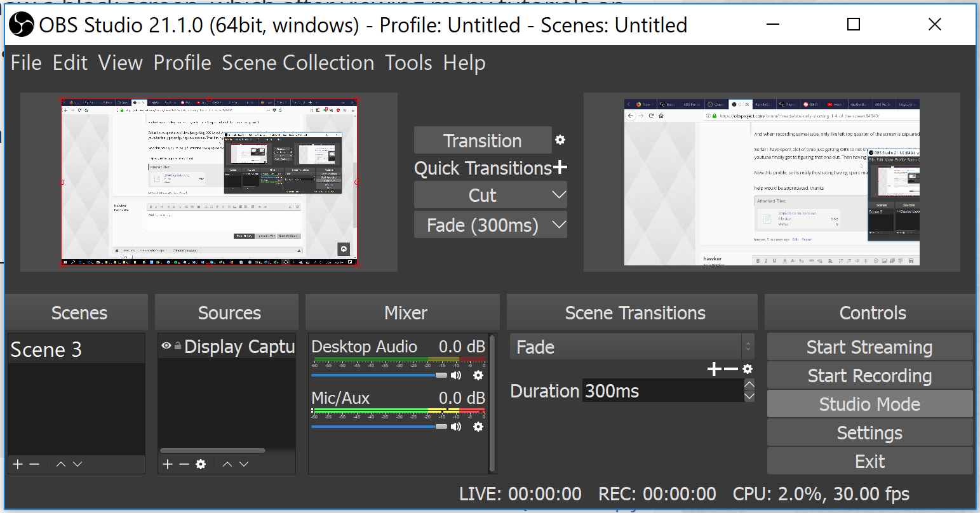Screen dimensions: 980x513
Task: Adjust the Desktop Audio volume slider
Action: pos(379,375)
